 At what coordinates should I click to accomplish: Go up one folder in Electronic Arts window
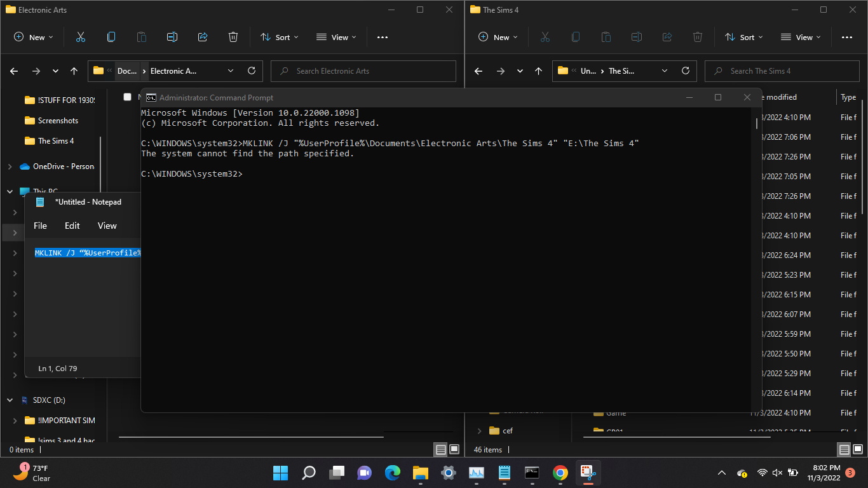coord(74,71)
